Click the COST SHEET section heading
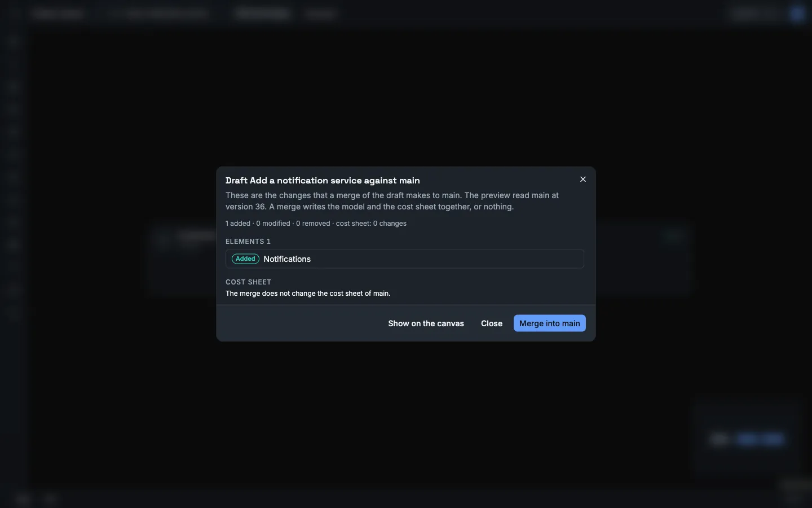The height and width of the screenshot is (508, 812). point(248,282)
